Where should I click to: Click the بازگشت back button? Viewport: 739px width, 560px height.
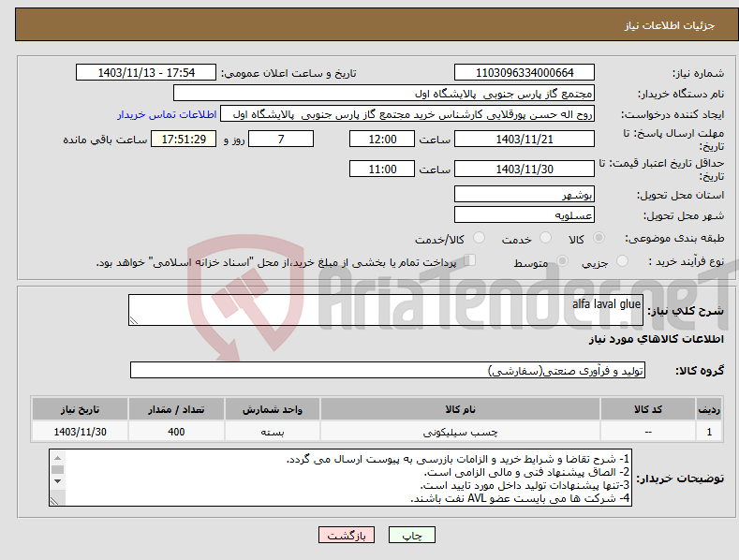click(x=347, y=535)
